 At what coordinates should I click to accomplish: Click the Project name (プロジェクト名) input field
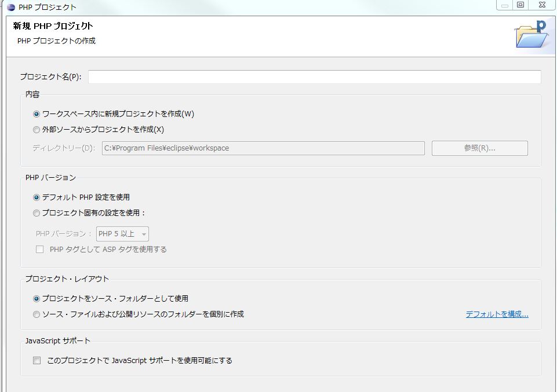coord(314,77)
